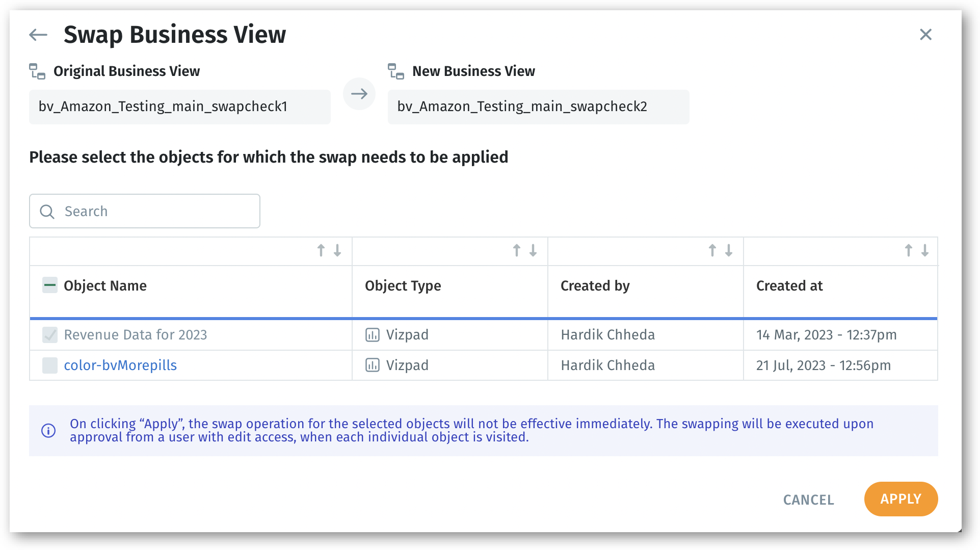Sort Created at column ascending
Viewport: 980px width, 550px height.
909,250
